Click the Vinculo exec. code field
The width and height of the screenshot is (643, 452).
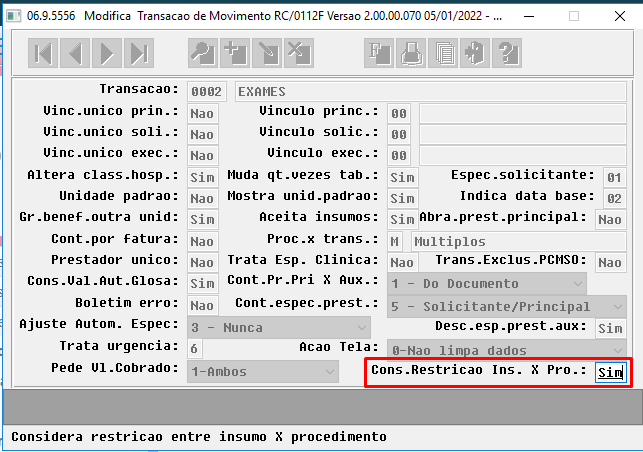399,156
